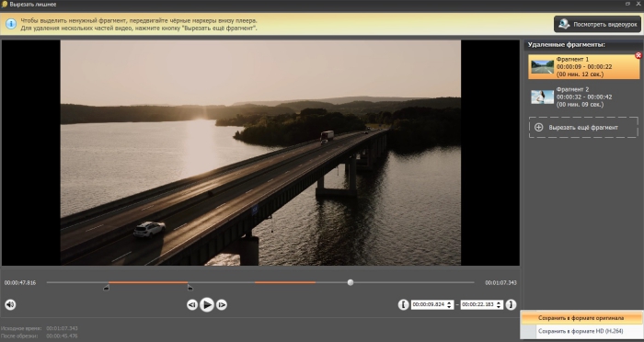
Task: Mute audio with the speaker icon
Action: [10, 304]
